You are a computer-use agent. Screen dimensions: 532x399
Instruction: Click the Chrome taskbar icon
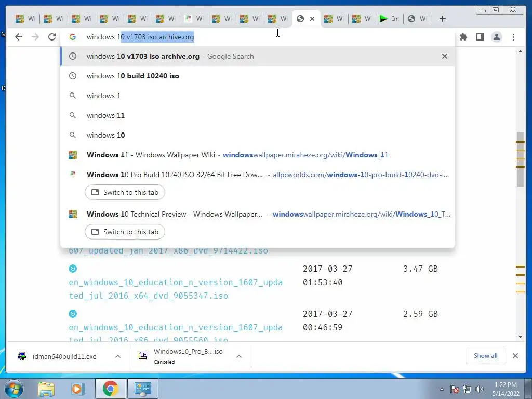[111, 389]
